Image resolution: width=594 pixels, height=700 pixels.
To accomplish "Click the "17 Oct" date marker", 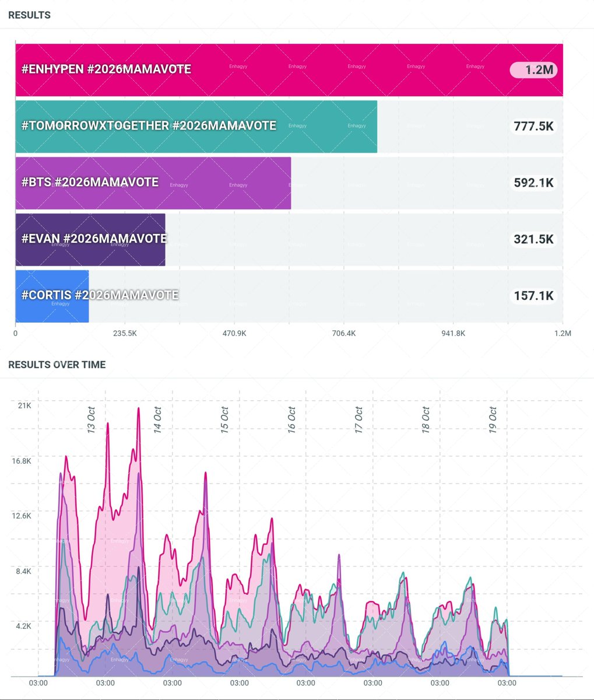I will click(x=358, y=419).
